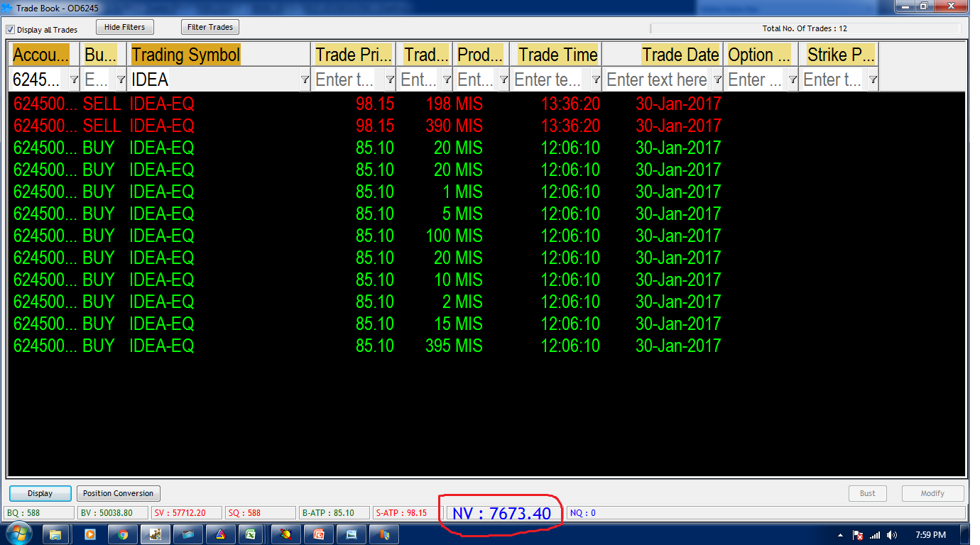Open the filter funnel for Trade Quantity column

pos(447,80)
